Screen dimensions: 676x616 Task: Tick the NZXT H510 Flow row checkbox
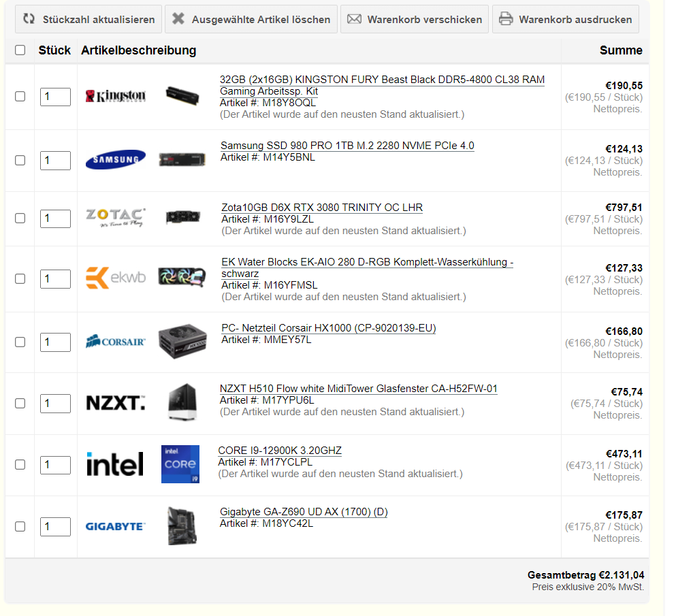pos(20,403)
